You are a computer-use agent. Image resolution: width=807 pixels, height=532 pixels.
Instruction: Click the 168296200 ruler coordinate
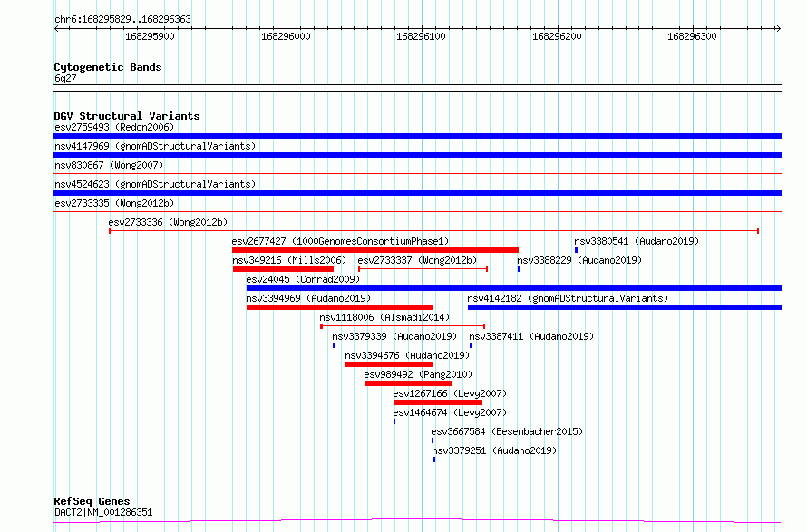point(557,36)
